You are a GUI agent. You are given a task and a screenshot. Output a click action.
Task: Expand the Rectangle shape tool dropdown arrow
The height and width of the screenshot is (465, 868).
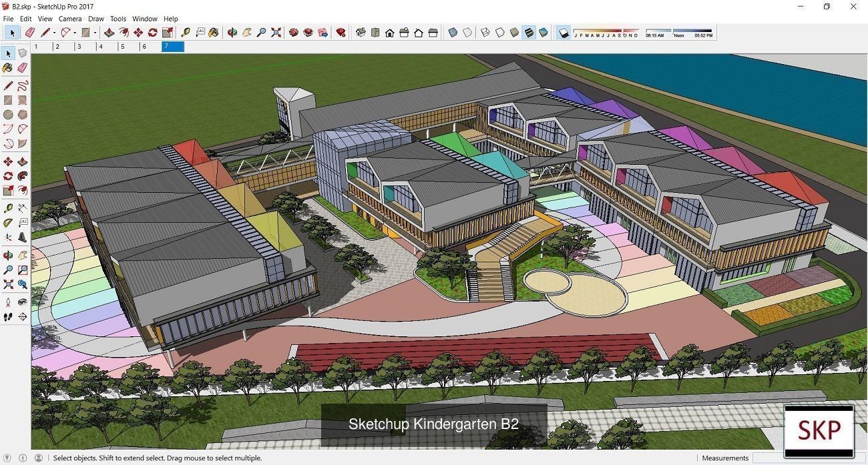click(95, 32)
